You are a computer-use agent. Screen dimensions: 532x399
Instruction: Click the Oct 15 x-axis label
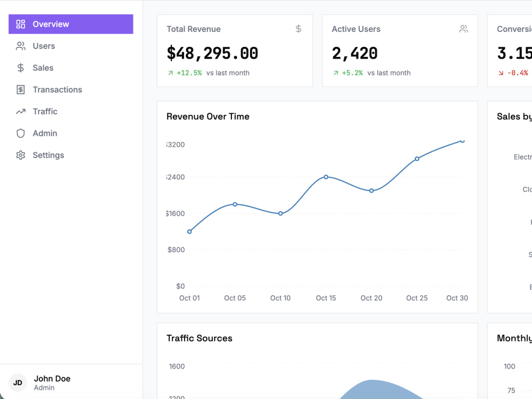coord(326,298)
